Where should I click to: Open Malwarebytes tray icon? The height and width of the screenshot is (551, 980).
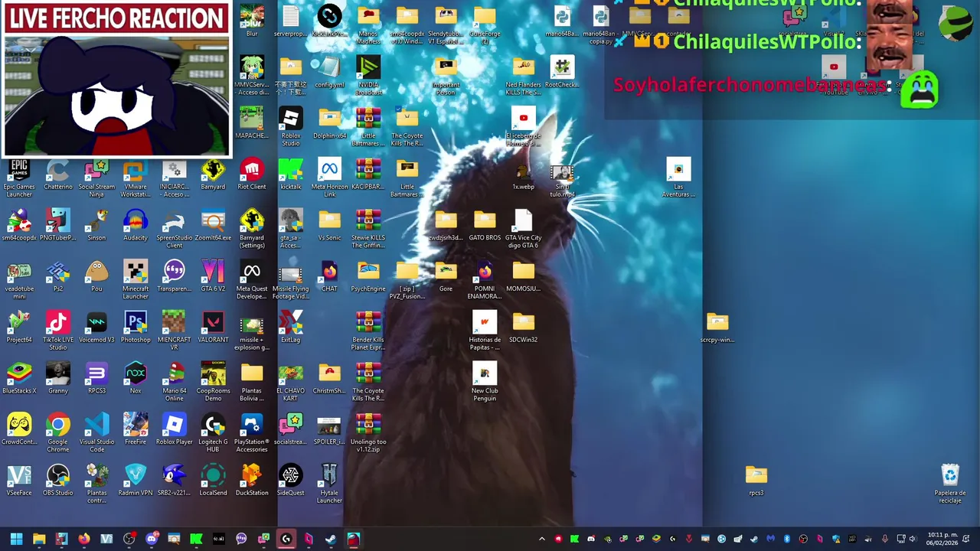[770, 539]
